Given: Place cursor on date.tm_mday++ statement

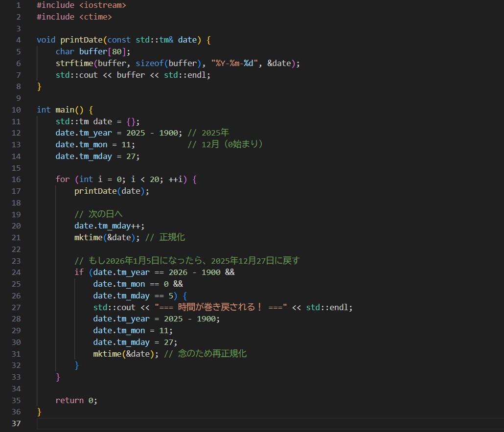Looking at the screenshot, I should (109, 226).
